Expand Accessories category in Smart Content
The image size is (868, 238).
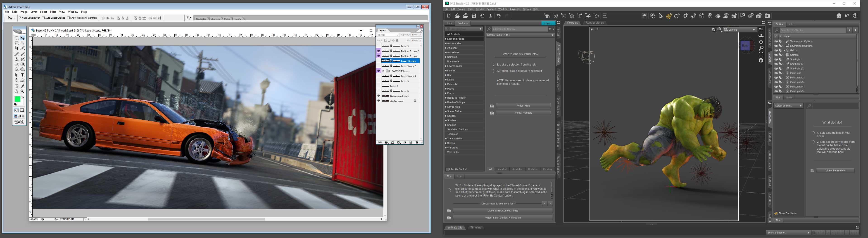click(445, 43)
